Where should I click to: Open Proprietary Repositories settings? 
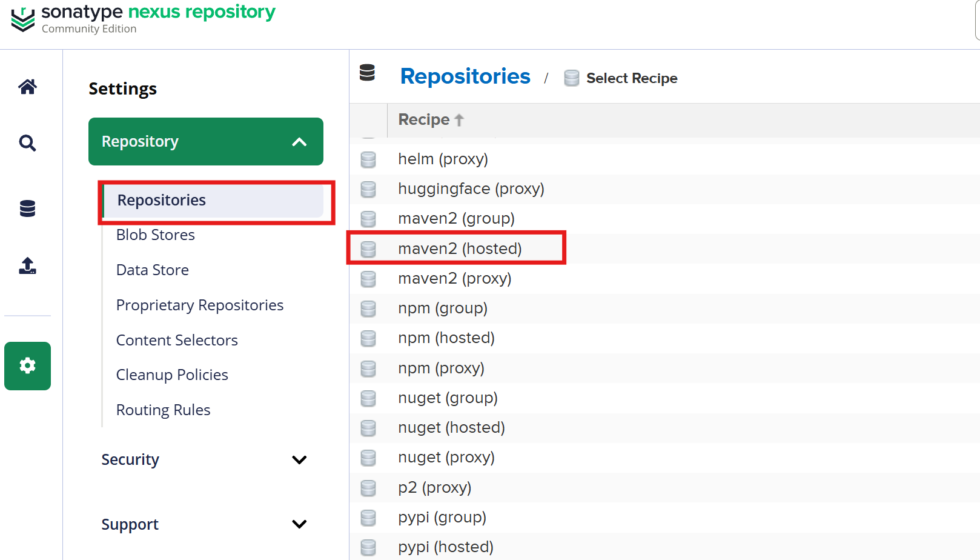(200, 305)
